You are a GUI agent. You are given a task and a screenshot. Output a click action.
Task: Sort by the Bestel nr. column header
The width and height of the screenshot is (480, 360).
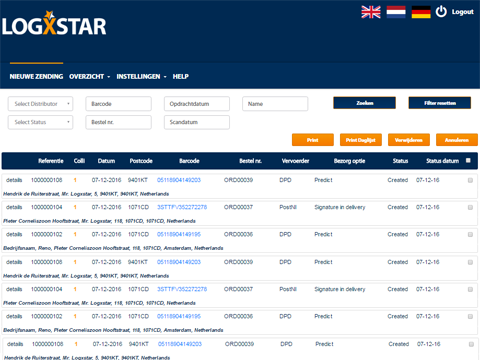coord(251,161)
